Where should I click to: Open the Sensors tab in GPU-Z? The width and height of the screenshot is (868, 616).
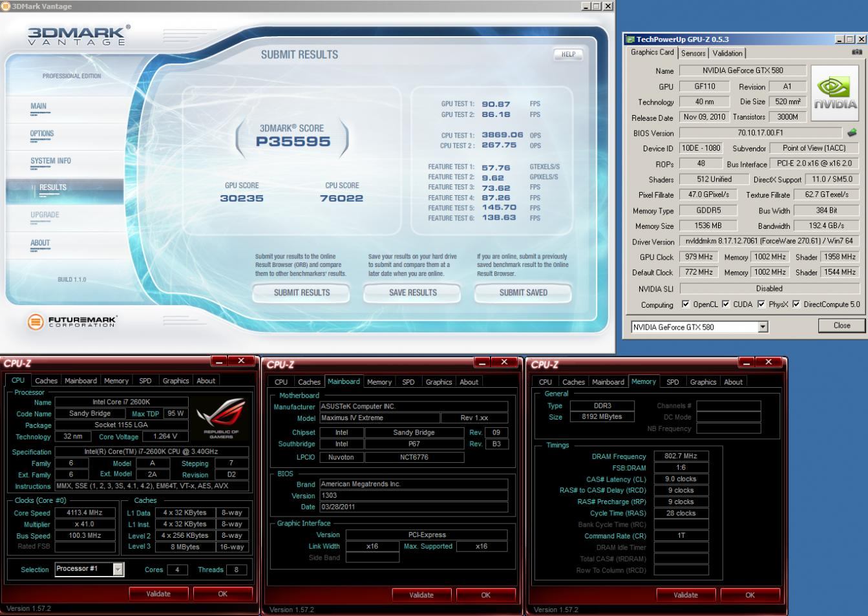click(x=693, y=54)
